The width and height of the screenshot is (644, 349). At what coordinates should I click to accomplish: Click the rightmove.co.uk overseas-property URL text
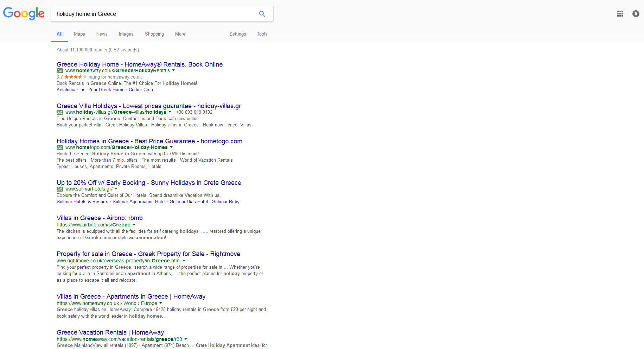tap(119, 261)
